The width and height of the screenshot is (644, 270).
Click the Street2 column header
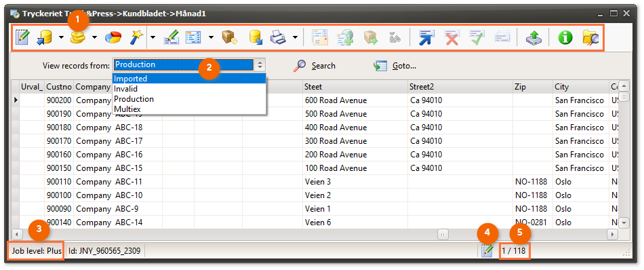[460, 87]
